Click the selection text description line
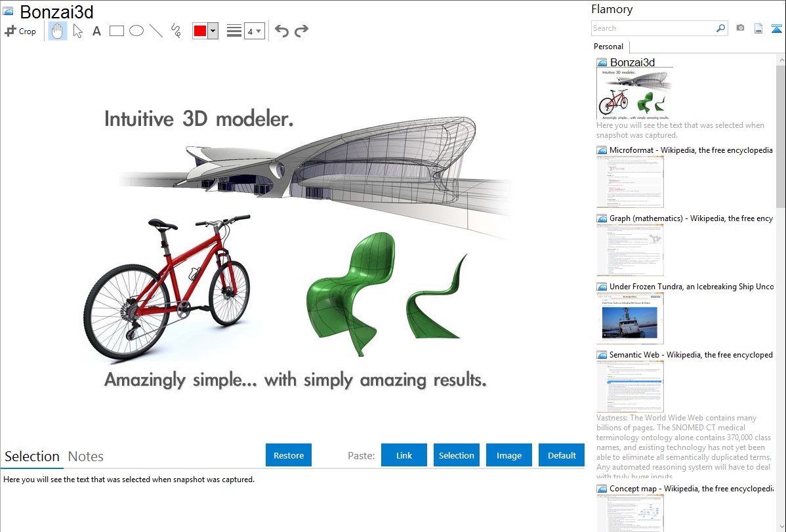786x532 pixels. point(129,480)
